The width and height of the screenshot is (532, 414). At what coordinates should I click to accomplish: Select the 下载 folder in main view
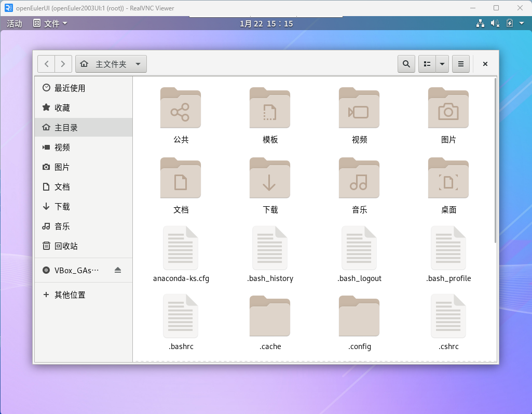click(x=270, y=178)
